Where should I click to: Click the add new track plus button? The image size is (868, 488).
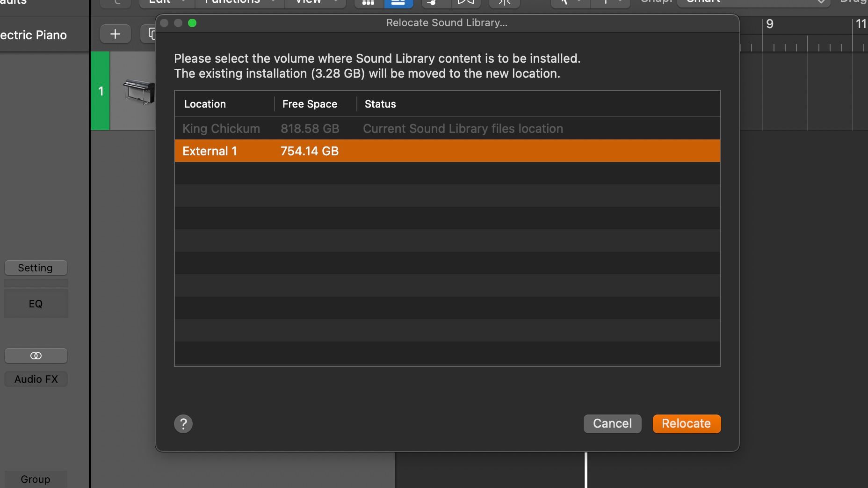[115, 34]
